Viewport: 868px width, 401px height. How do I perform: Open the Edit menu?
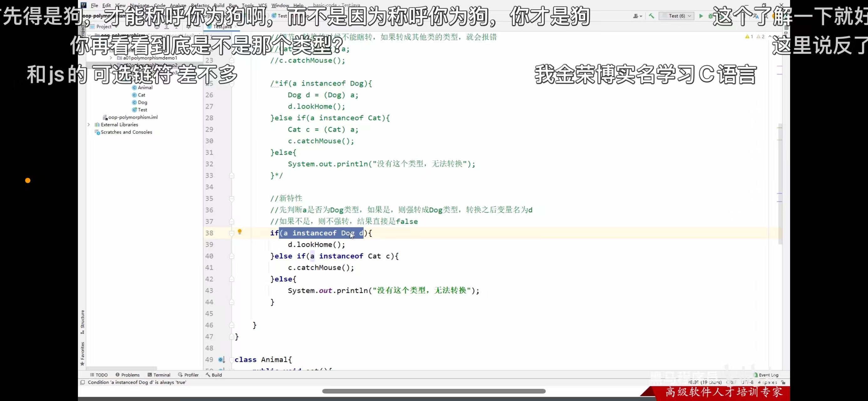pyautogui.click(x=106, y=5)
